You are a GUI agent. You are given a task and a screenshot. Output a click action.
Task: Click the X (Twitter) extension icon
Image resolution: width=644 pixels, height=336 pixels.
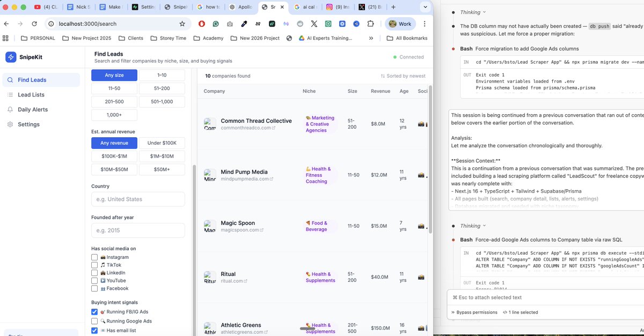click(x=313, y=24)
